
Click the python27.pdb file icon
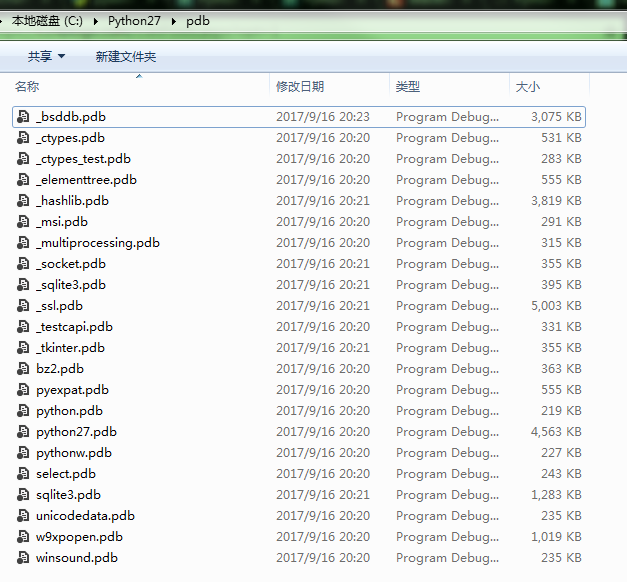[x=23, y=432]
